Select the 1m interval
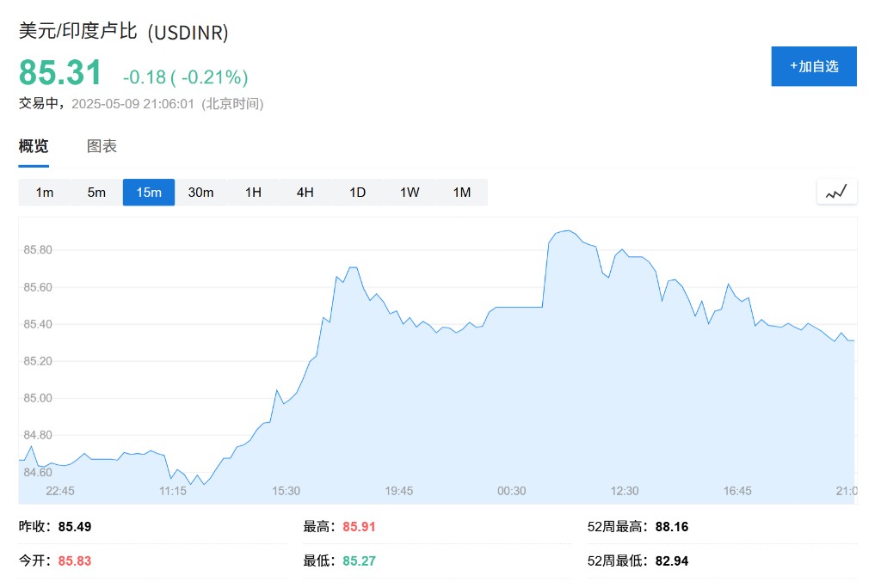The image size is (881, 588). pos(45,193)
